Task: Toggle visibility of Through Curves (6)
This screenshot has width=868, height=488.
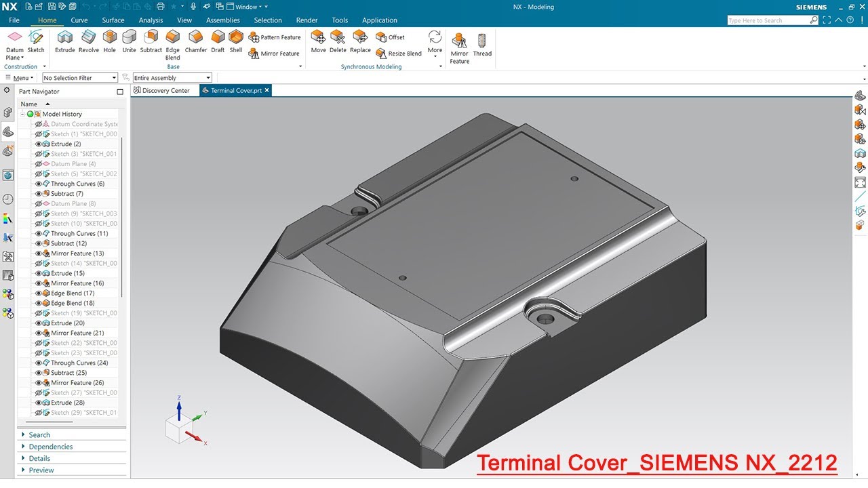Action: (39, 184)
